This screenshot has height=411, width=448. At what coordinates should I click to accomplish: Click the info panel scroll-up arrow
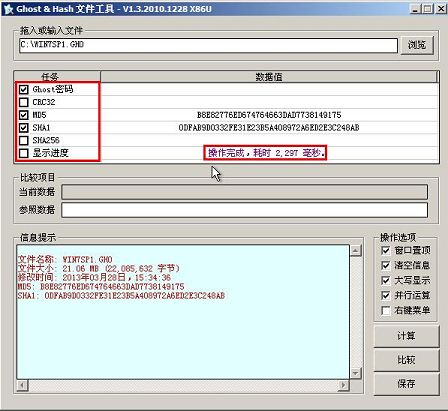point(356,250)
